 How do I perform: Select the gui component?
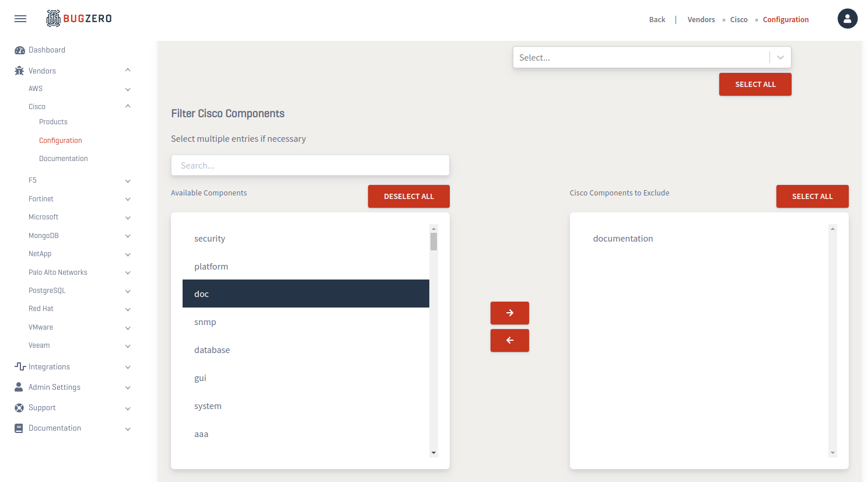[x=306, y=378]
